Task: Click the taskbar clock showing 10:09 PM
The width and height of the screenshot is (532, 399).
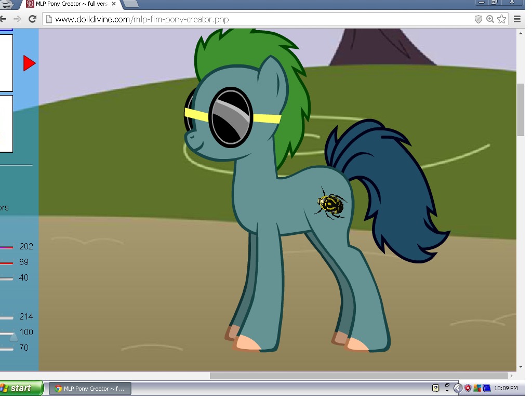Action: (x=506, y=388)
